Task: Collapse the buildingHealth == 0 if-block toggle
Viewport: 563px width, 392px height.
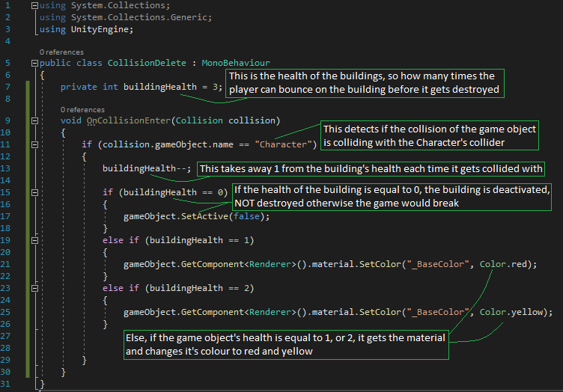Action: [x=34, y=192]
